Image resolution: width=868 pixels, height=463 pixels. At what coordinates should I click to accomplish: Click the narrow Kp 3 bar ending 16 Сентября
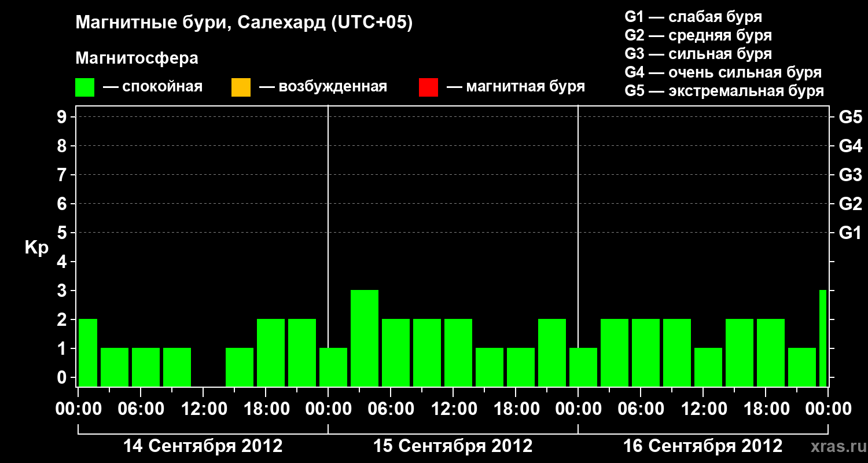pos(823,338)
